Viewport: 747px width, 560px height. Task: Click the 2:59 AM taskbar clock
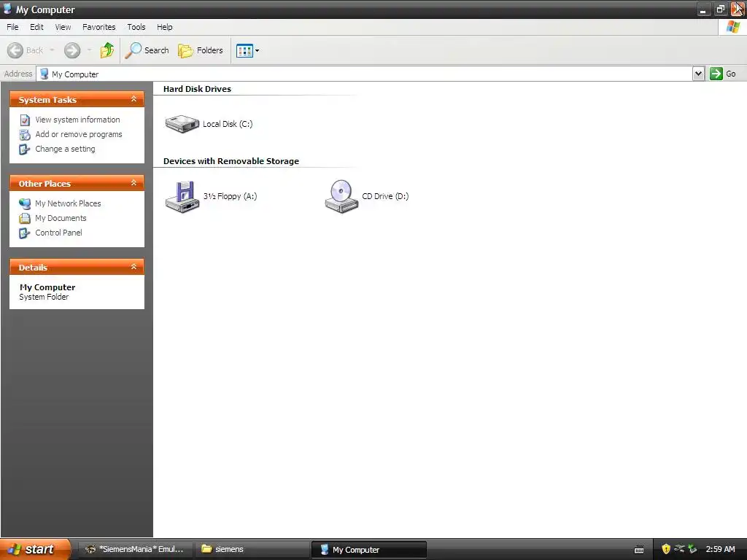pyautogui.click(x=720, y=550)
